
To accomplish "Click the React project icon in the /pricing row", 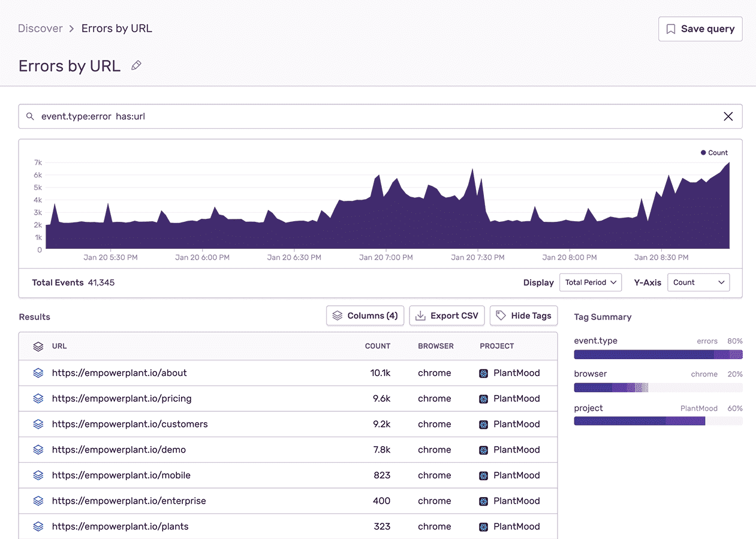I will point(484,399).
